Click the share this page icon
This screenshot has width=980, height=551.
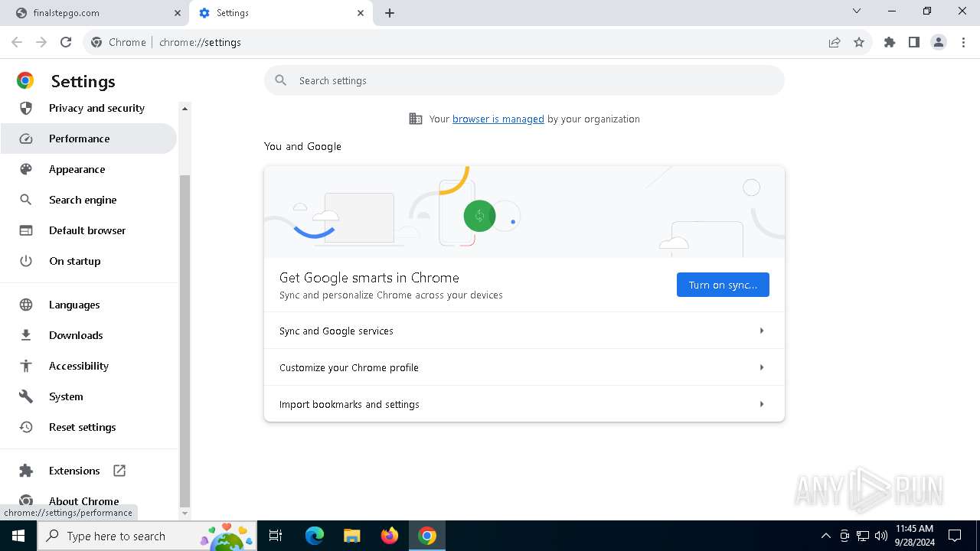point(835,42)
